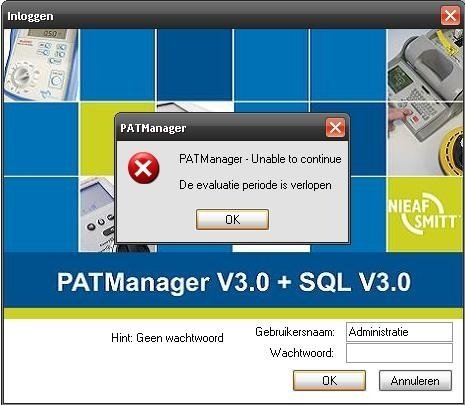465x405 pixels.
Task: Confirm the error dialog with OK
Action: point(232,220)
